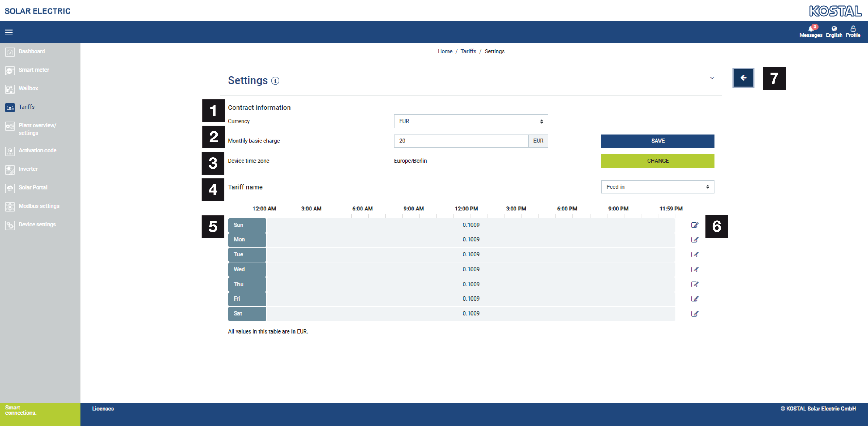This screenshot has width=868, height=426.
Task: Go to Inverter in the sidebar
Action: coord(28,169)
